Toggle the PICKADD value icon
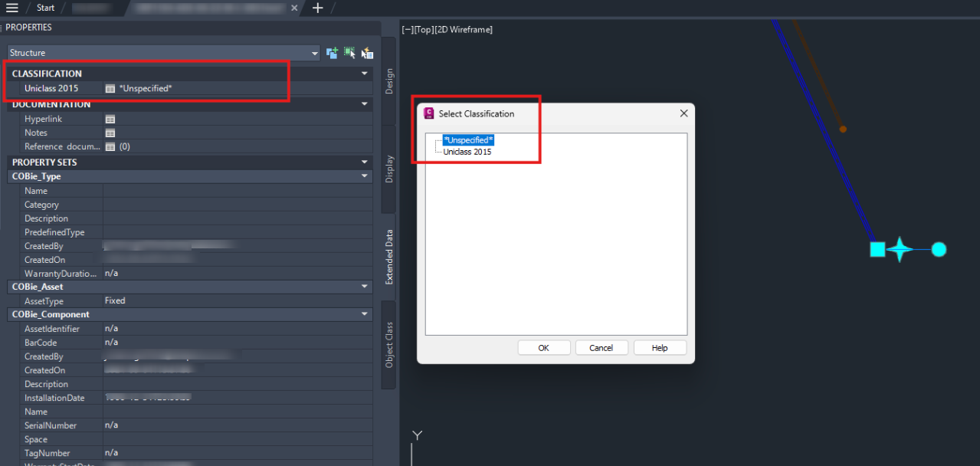The image size is (980, 466). point(333,52)
